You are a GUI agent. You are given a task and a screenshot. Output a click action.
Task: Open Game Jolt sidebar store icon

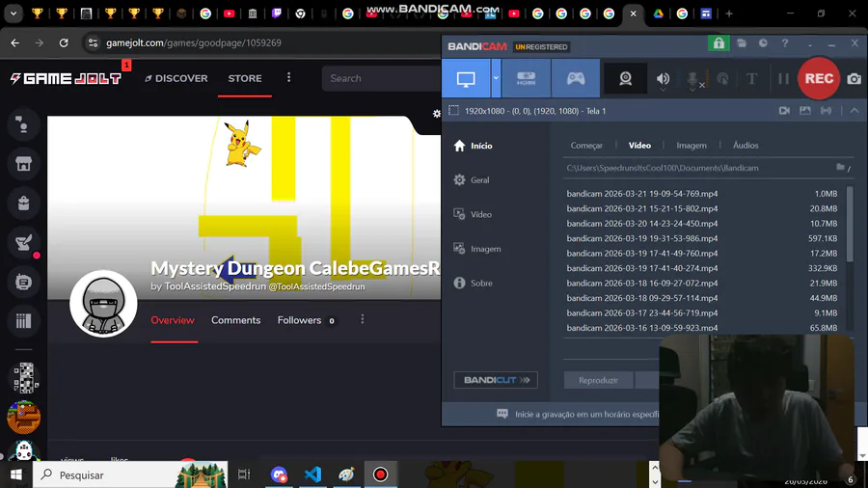23,164
